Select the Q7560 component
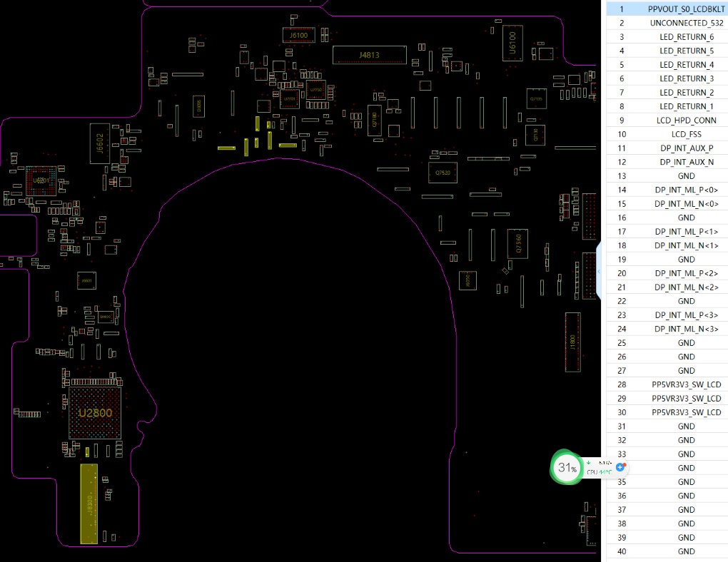Viewport: 728px width, 562px height. tap(518, 243)
